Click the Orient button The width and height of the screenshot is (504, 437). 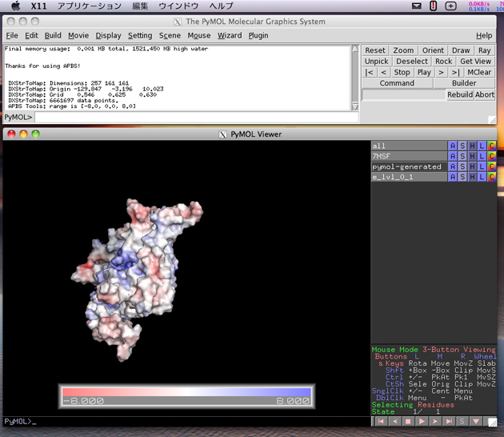433,50
